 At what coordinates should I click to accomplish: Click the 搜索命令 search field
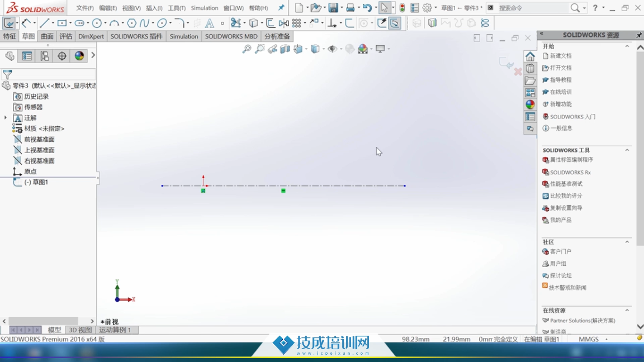533,8
